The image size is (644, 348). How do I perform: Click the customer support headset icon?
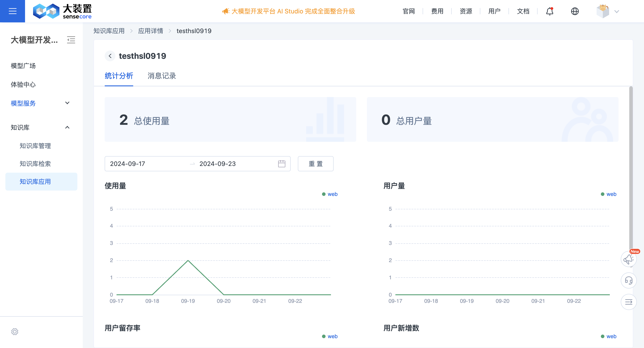click(x=629, y=280)
